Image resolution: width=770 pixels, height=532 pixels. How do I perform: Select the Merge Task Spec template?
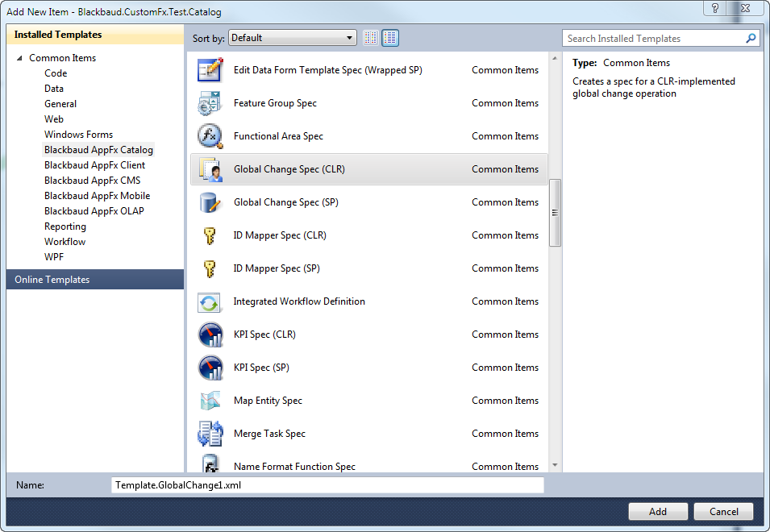click(368, 434)
